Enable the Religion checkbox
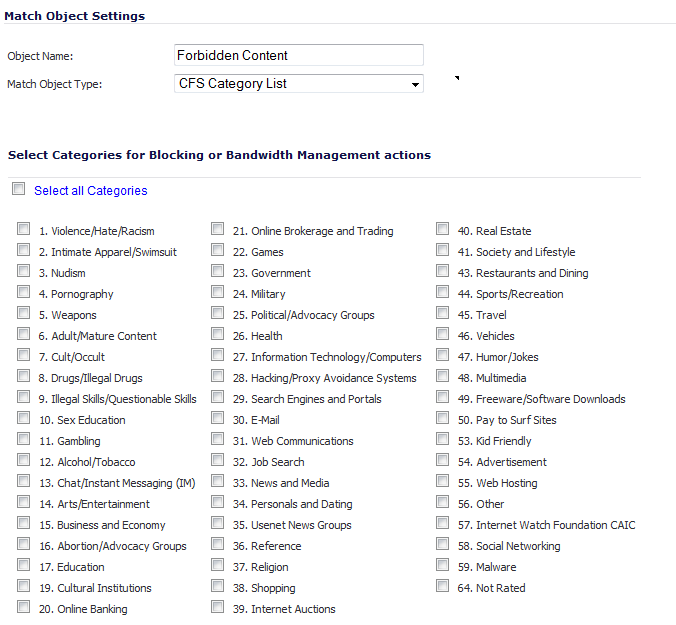 pos(218,565)
